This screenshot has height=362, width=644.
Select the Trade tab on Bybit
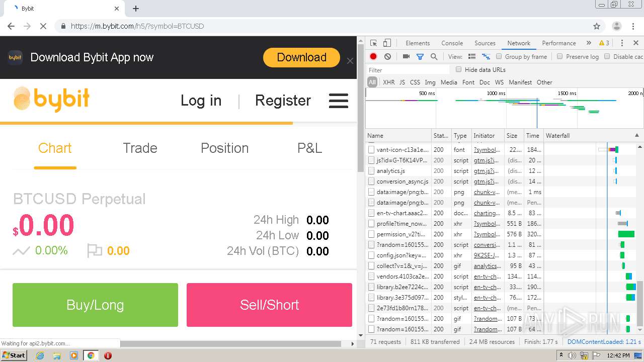pos(140,148)
